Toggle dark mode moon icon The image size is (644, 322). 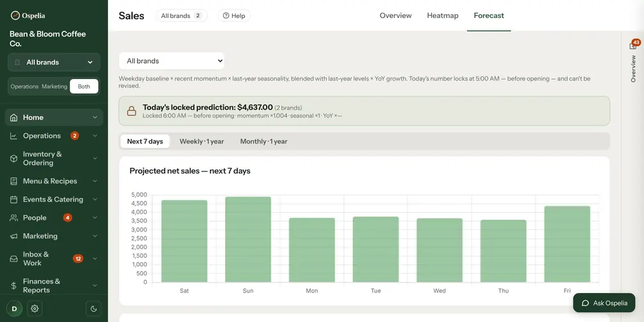(x=93, y=309)
